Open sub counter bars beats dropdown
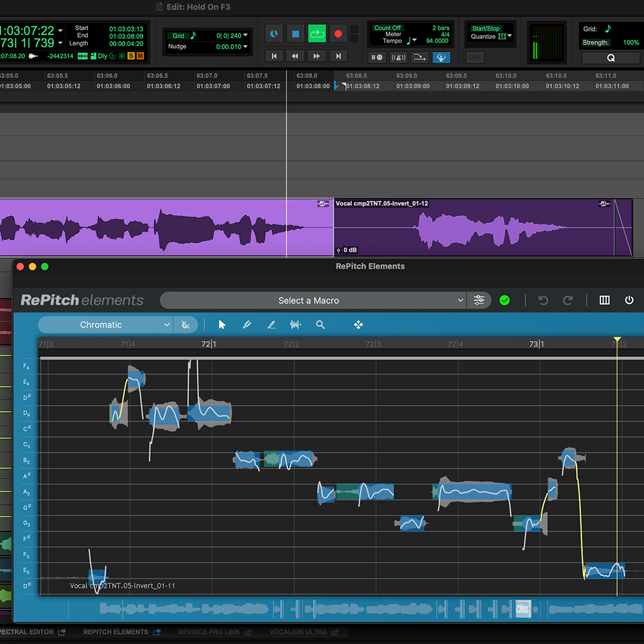This screenshot has width=644, height=644. (x=60, y=43)
